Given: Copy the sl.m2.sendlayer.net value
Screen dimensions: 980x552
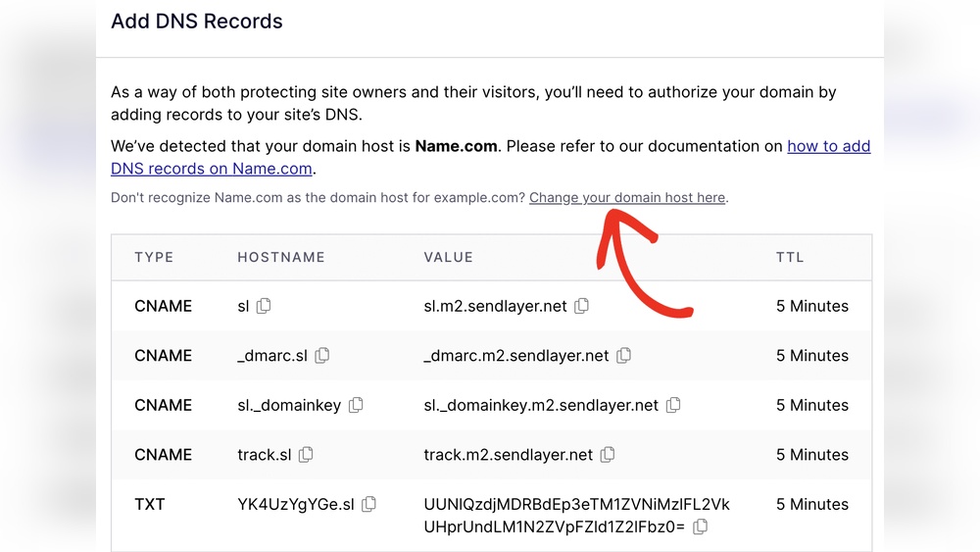Looking at the screenshot, I should click(582, 306).
